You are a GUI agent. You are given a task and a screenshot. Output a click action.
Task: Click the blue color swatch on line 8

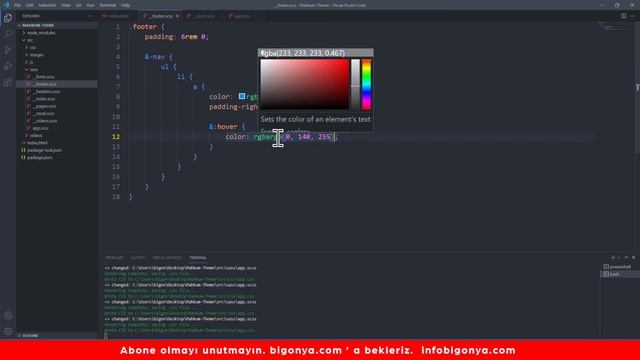coord(242,96)
